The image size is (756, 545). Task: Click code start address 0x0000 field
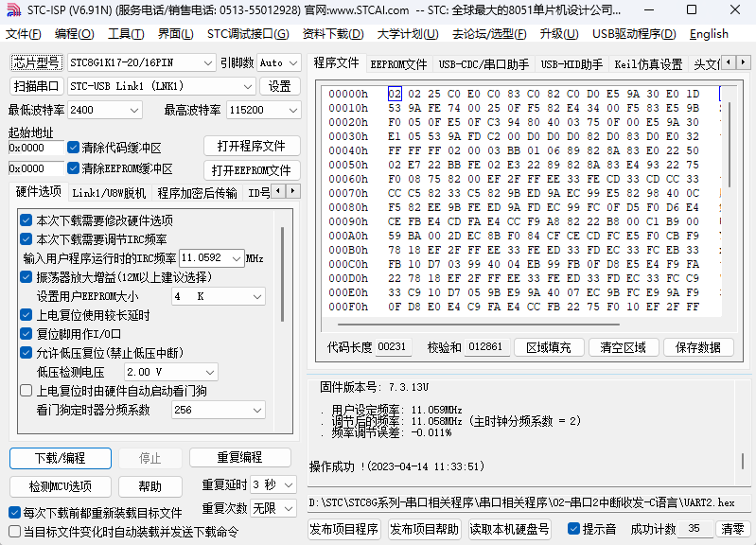pos(36,148)
